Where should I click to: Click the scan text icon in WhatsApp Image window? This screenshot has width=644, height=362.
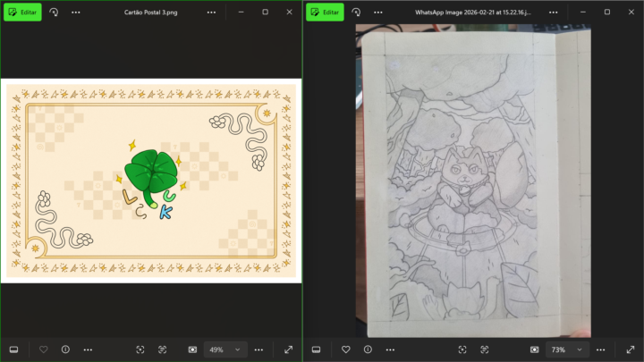[x=484, y=349]
